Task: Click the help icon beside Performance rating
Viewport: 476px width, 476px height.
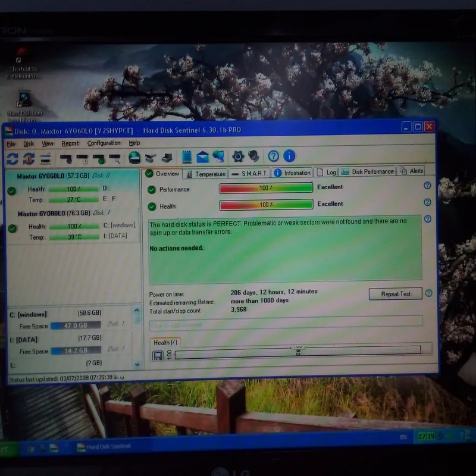Action: coord(427,186)
